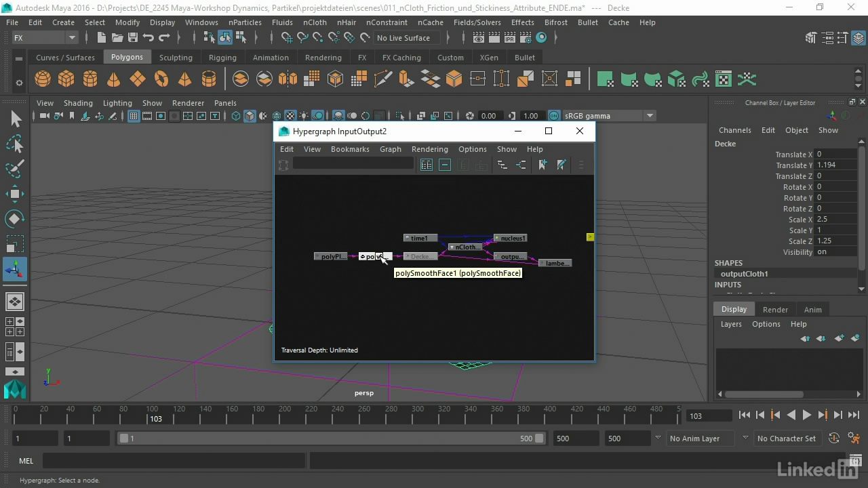Click the Mirror geometry shelf icon
This screenshot has height=488, width=868.
coord(288,79)
